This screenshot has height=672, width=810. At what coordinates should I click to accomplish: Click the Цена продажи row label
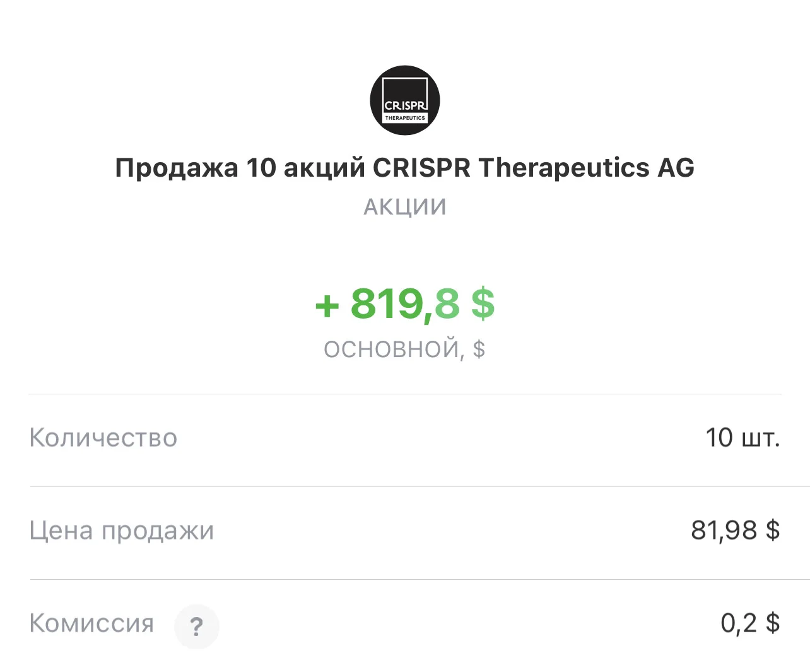122,531
